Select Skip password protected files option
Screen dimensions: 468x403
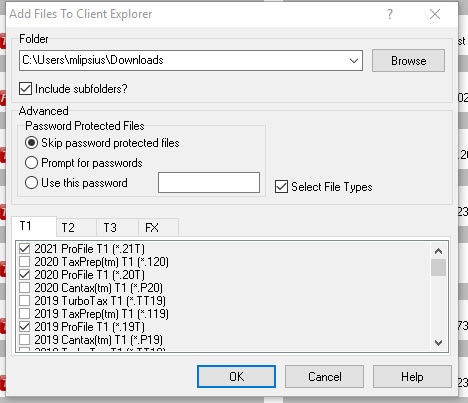(31, 143)
